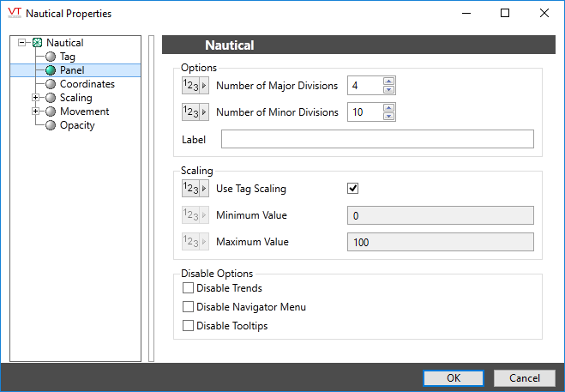
Task: Check the Disable Navigator Menu option
Action: 189,307
